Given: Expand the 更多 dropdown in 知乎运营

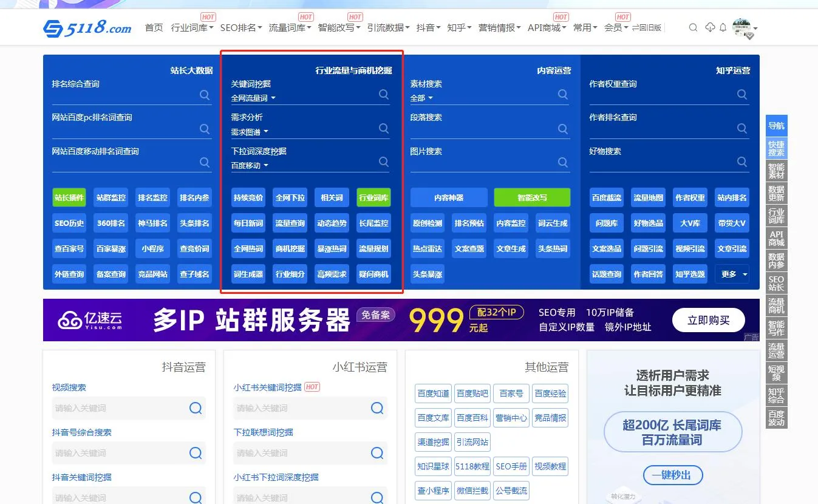Looking at the screenshot, I should tap(732, 274).
